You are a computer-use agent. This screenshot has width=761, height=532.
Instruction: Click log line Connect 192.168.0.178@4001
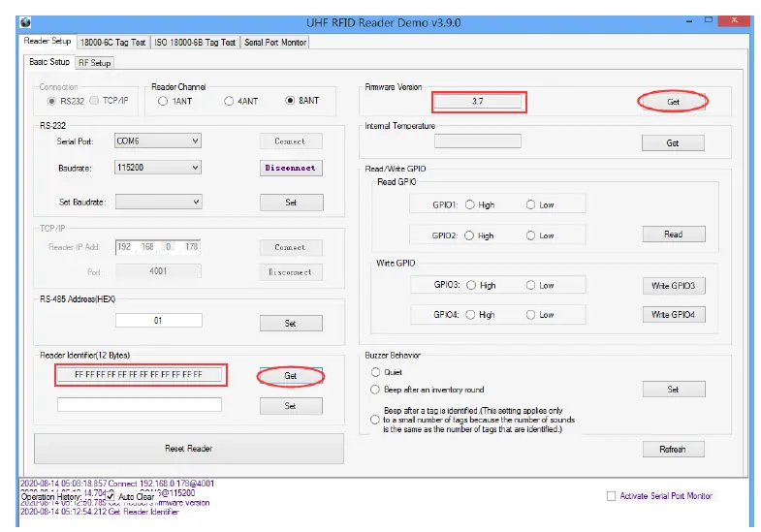click(117, 484)
